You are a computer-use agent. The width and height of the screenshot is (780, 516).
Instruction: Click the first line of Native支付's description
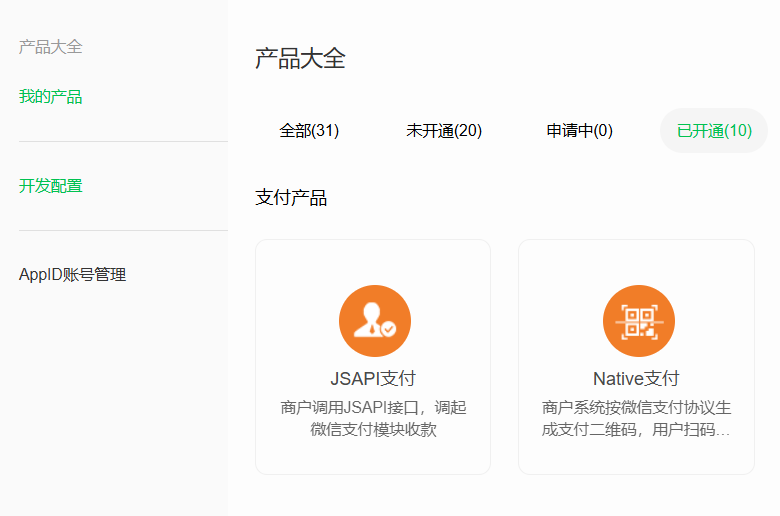(x=636, y=408)
